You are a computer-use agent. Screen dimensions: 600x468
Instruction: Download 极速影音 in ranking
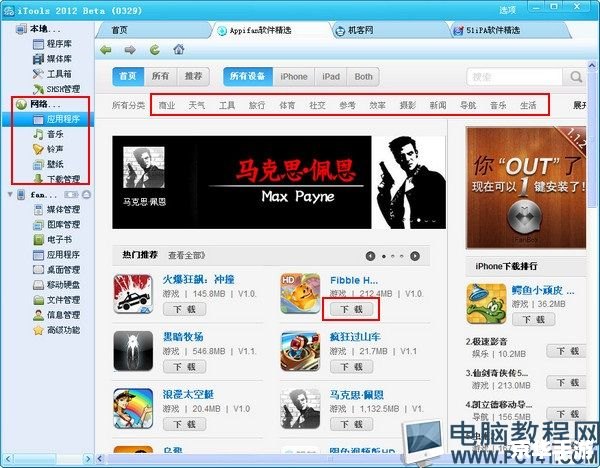(567, 351)
